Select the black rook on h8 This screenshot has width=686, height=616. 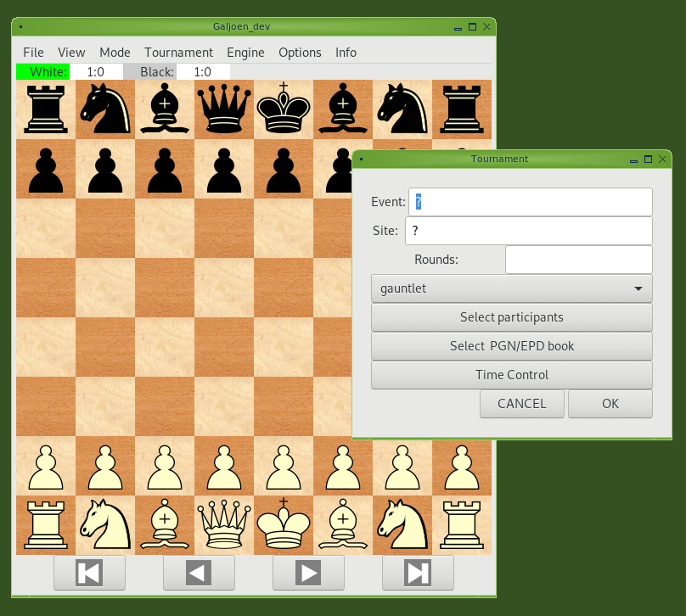pyautogui.click(x=462, y=109)
